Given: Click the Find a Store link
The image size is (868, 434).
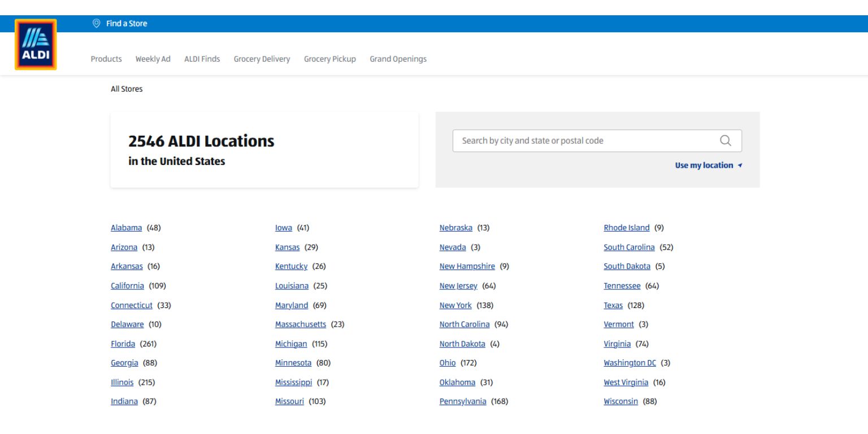Looking at the screenshot, I should pyautogui.click(x=127, y=24).
